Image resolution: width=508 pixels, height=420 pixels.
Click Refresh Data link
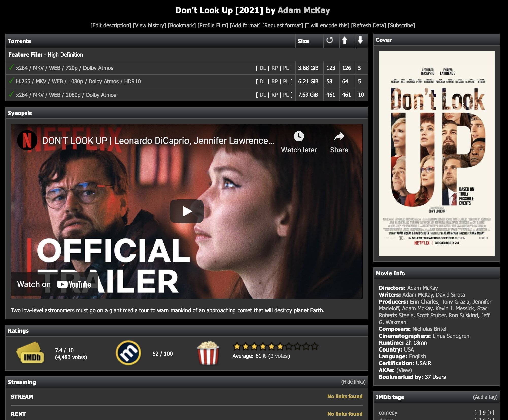368,25
